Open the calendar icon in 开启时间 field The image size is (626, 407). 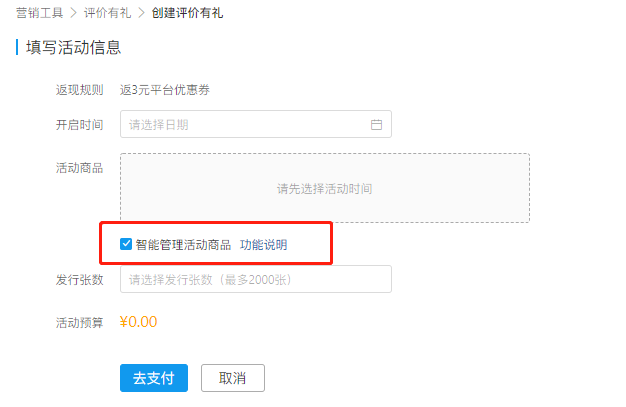[x=376, y=125]
